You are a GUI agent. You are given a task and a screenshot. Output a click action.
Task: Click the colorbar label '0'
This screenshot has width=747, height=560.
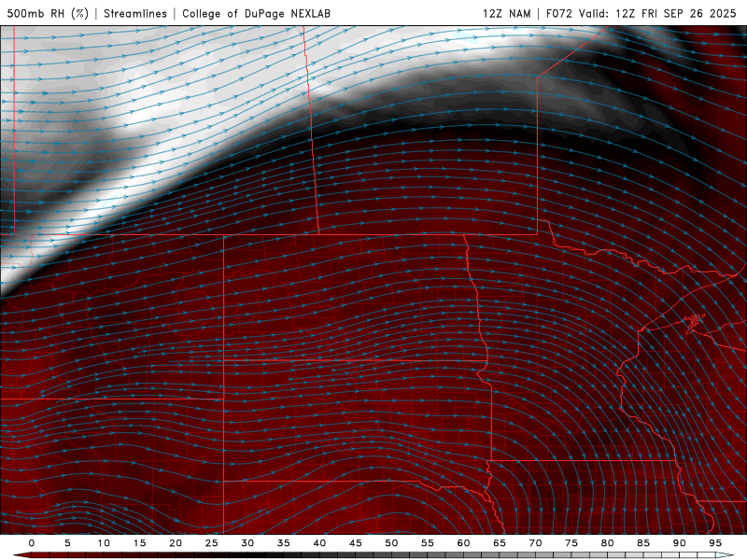[x=32, y=543]
